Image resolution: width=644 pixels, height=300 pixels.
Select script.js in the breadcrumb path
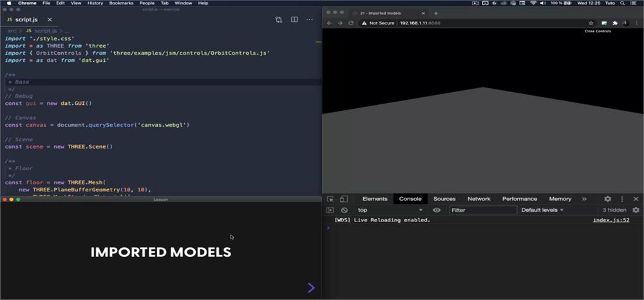[x=45, y=31]
